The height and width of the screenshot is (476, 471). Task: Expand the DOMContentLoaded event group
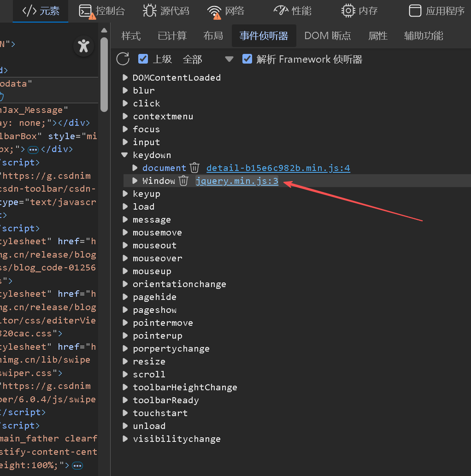tap(125, 77)
